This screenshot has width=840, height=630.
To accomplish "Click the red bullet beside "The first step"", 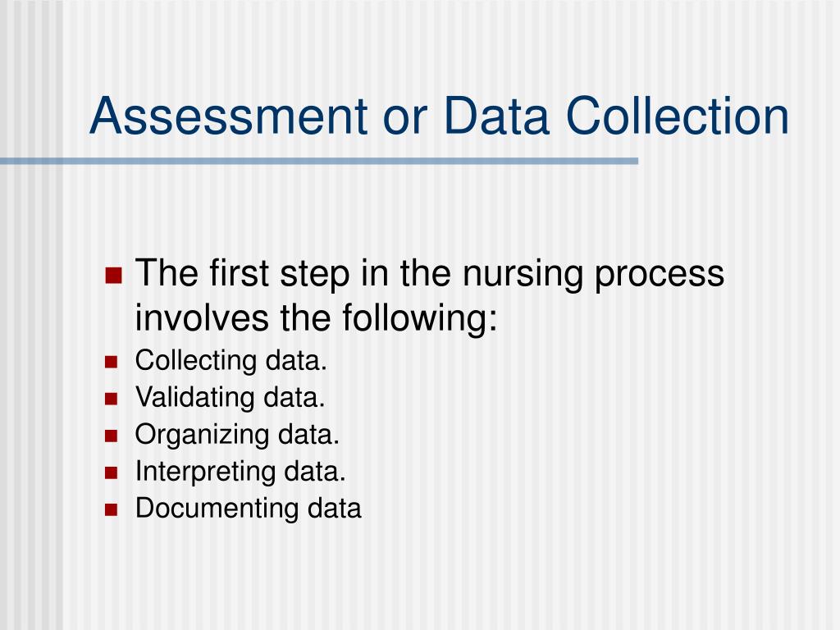I will click(x=114, y=276).
